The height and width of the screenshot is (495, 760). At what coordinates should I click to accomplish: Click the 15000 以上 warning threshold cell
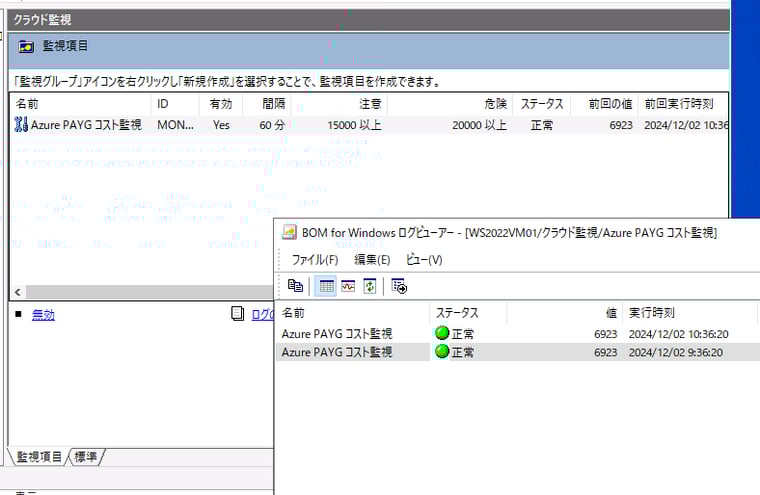354,125
